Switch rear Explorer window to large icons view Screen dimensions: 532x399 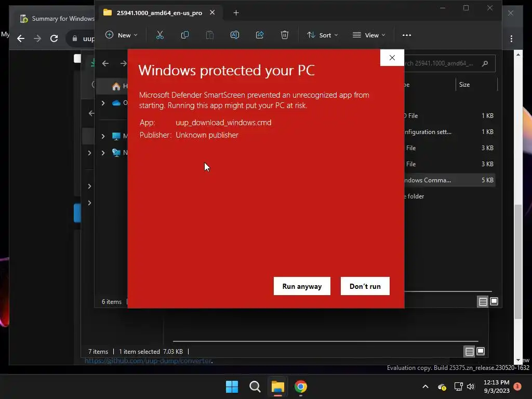tap(481, 352)
